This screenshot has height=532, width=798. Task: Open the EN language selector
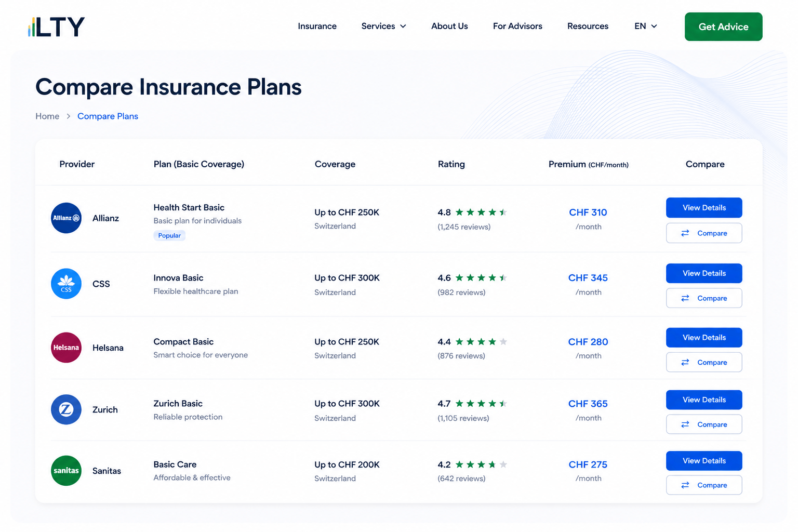646,26
